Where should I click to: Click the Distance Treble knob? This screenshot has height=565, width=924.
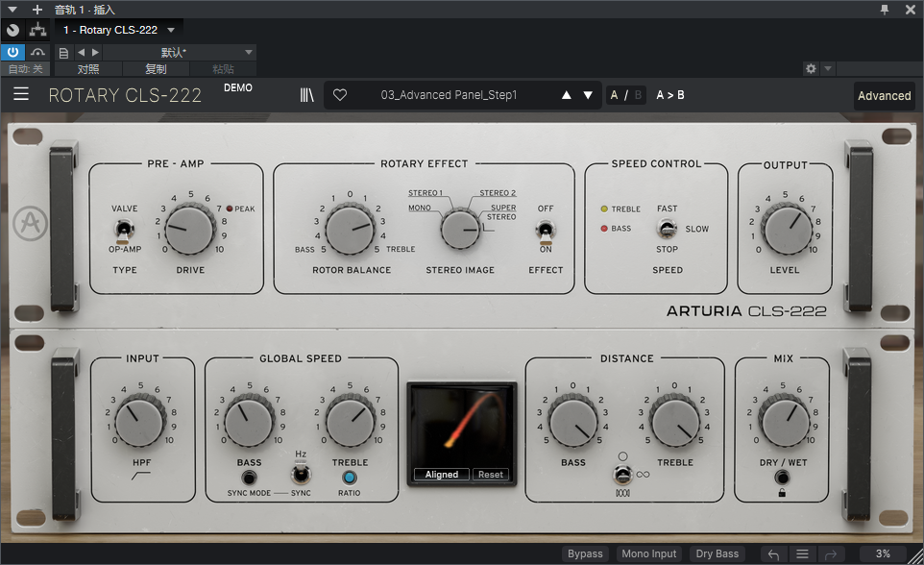pos(674,421)
